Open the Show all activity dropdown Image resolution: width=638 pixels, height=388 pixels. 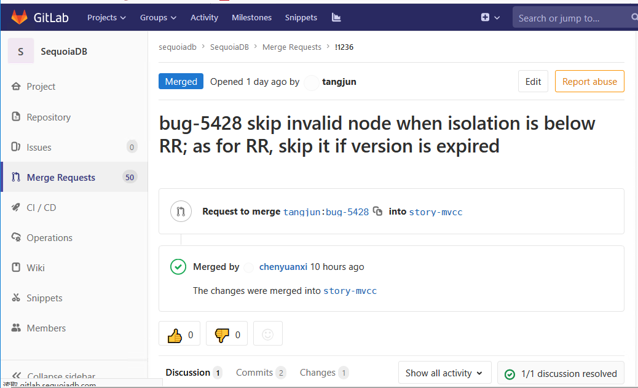point(445,373)
